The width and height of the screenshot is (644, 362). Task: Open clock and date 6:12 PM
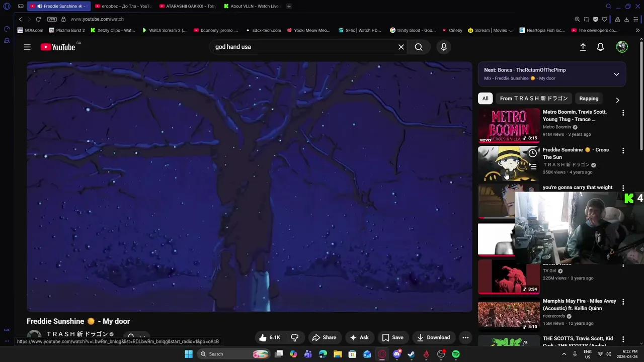(630, 354)
